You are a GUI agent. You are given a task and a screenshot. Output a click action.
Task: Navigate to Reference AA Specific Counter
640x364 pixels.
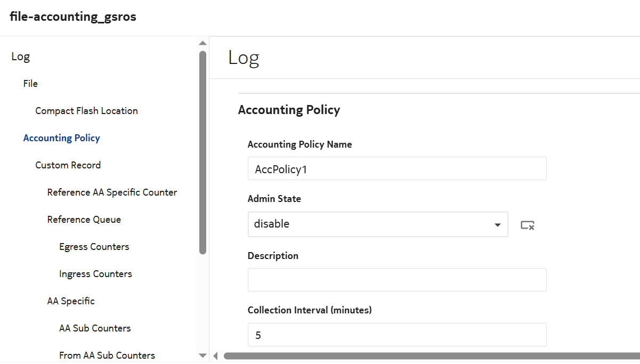pyautogui.click(x=112, y=192)
